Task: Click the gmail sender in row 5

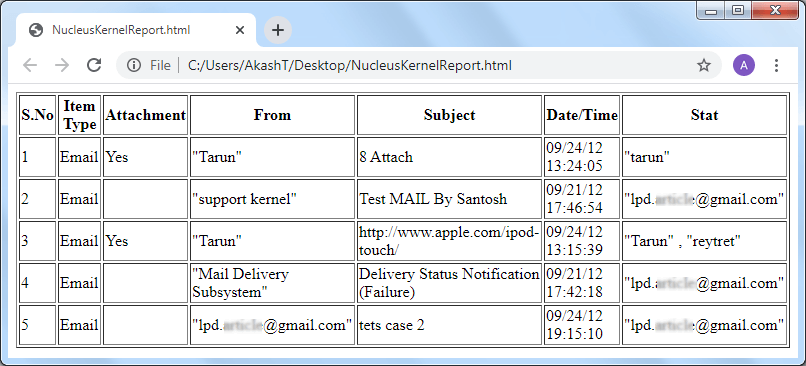Action: tap(272, 325)
